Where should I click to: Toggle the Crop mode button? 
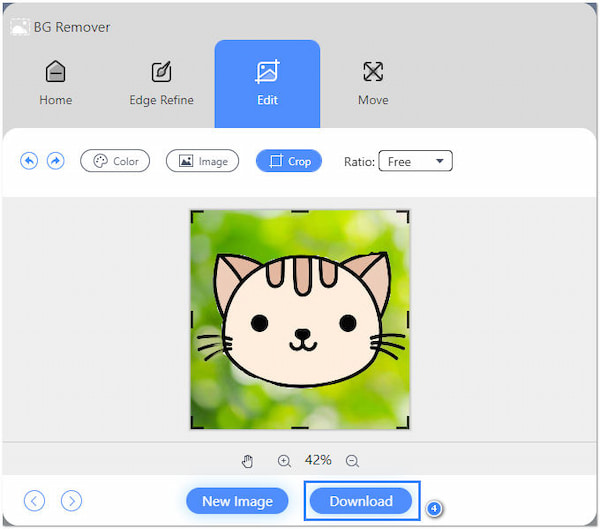tap(289, 161)
